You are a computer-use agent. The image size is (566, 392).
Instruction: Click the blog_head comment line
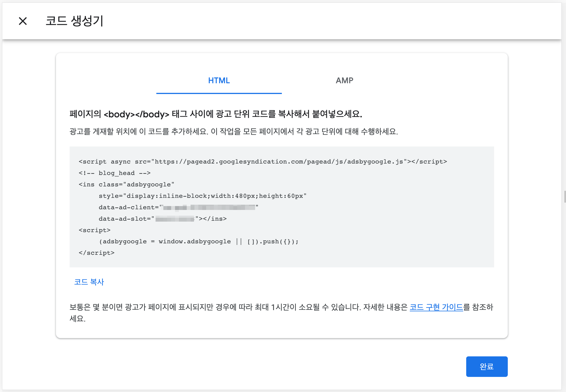tap(114, 173)
